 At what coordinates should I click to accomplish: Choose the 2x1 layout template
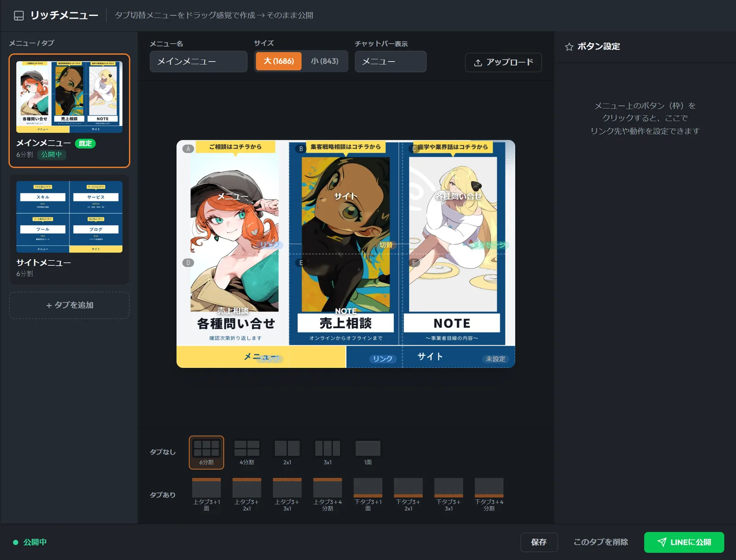[287, 452]
